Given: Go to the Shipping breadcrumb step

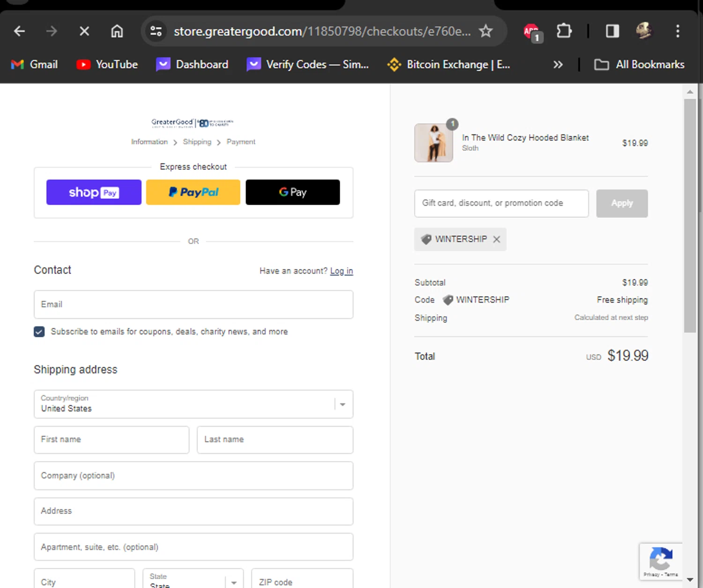Looking at the screenshot, I should coord(197,141).
